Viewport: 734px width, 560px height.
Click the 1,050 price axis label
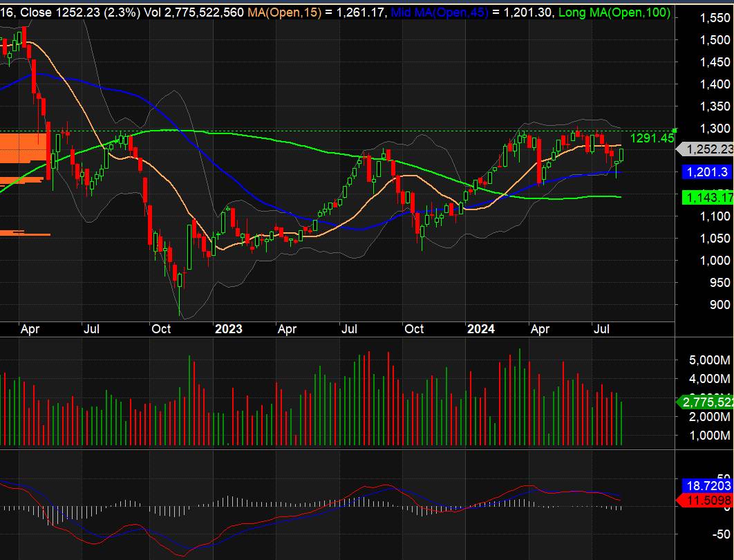click(x=715, y=239)
